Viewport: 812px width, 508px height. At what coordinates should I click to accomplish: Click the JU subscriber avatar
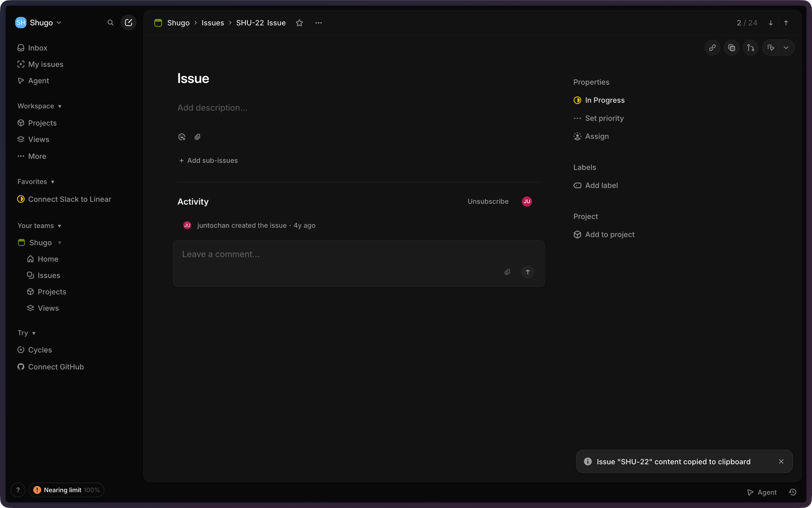tap(527, 202)
